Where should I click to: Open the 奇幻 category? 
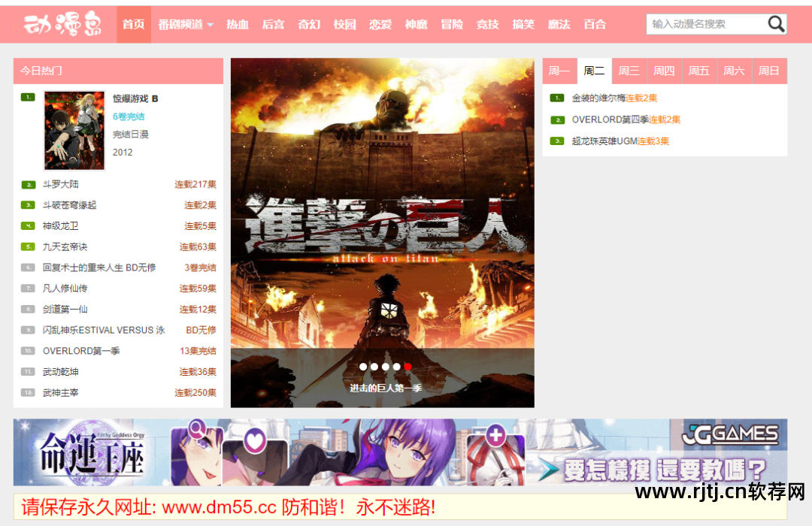click(x=309, y=24)
